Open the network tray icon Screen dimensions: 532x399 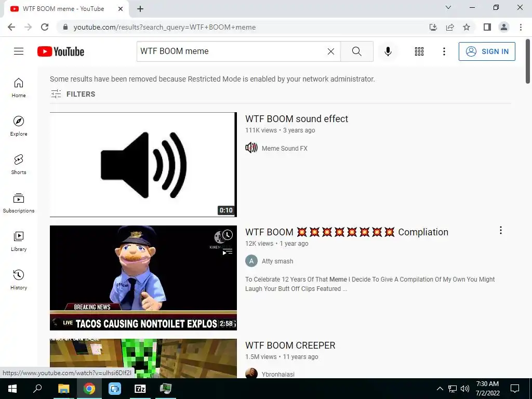point(453,389)
